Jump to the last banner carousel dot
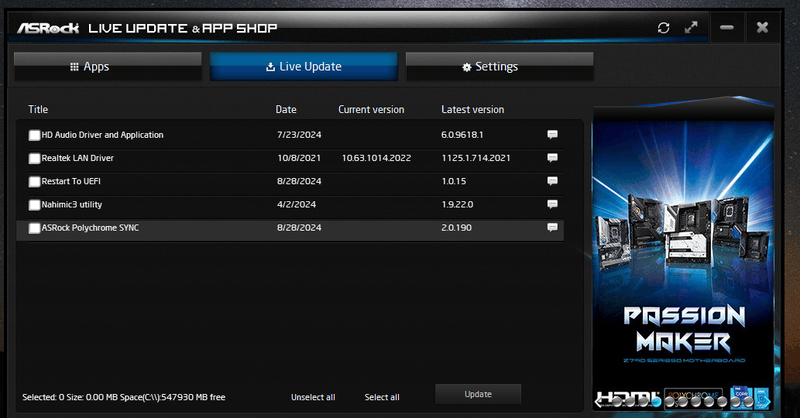The image size is (800, 418). (x=748, y=402)
